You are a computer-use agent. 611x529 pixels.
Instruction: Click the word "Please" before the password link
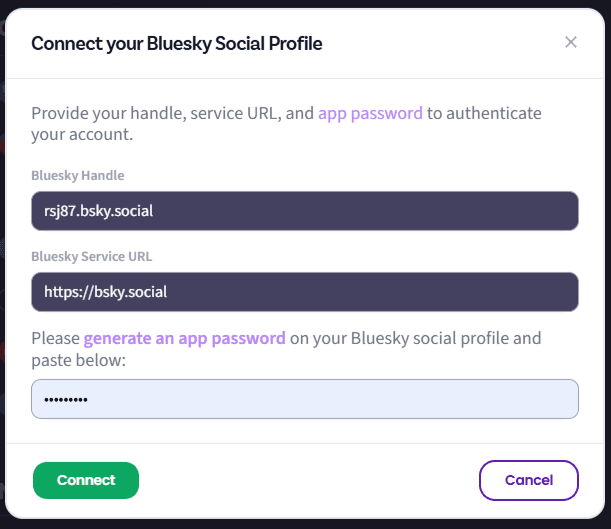(55, 338)
